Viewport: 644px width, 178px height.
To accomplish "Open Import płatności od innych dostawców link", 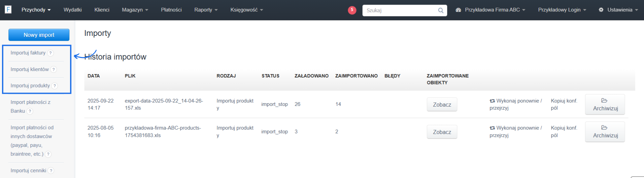I will coord(32,141).
